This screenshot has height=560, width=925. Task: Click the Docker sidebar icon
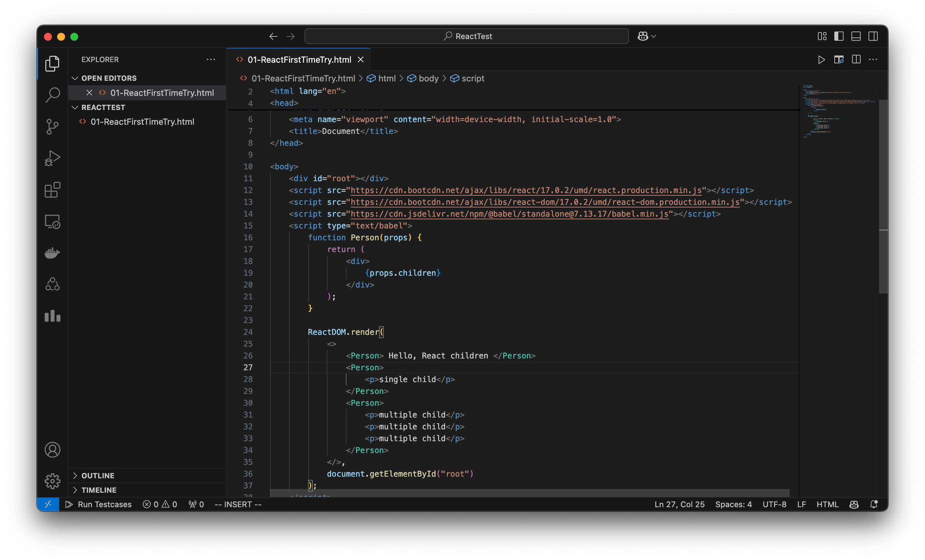click(52, 253)
